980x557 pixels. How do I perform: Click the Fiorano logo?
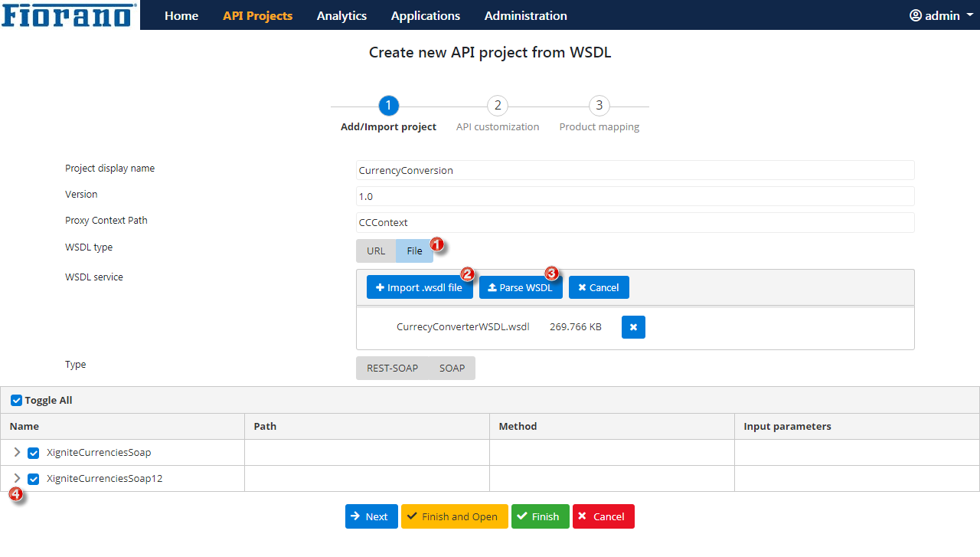(70, 15)
